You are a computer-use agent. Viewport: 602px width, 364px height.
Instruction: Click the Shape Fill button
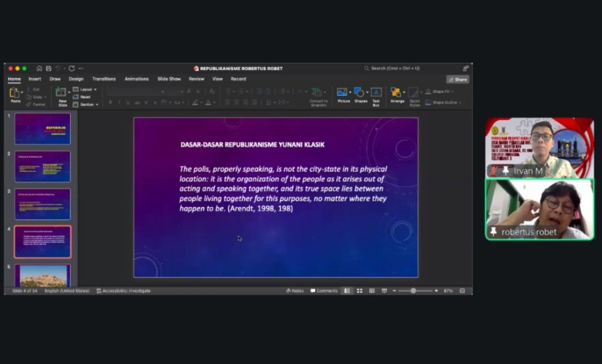439,91
